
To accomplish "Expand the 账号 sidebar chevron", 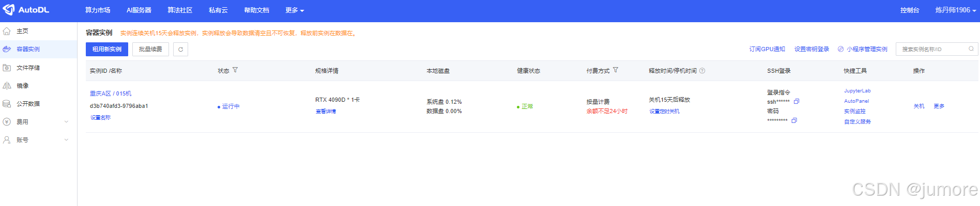I will tap(66, 140).
